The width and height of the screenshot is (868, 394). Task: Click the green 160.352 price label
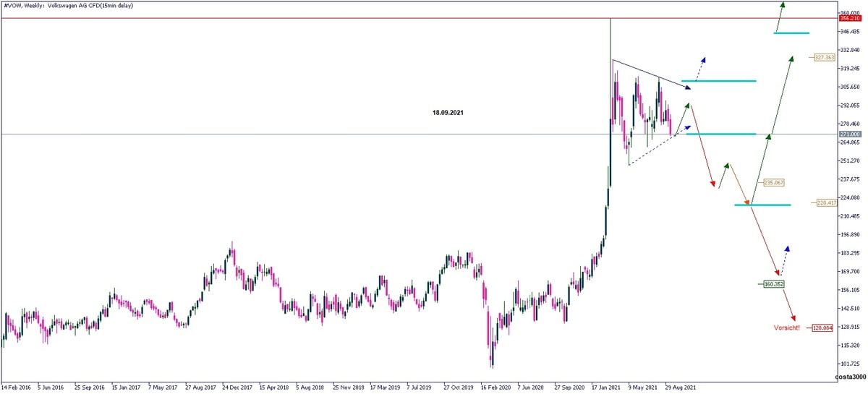(x=773, y=284)
